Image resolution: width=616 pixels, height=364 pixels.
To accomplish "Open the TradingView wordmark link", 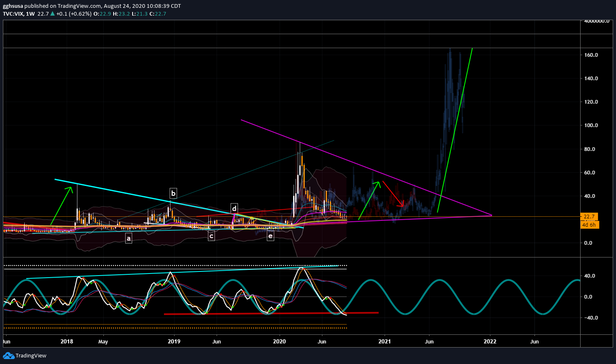I will click(31, 355).
